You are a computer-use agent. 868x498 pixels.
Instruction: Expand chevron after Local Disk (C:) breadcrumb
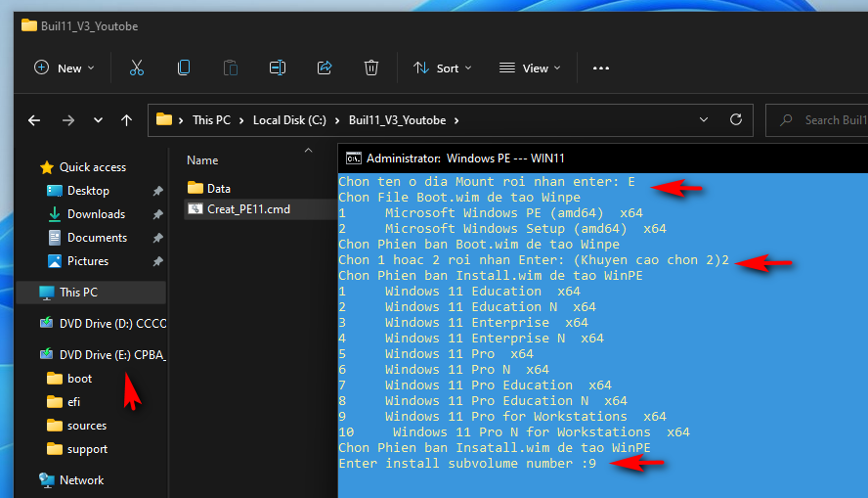click(337, 120)
